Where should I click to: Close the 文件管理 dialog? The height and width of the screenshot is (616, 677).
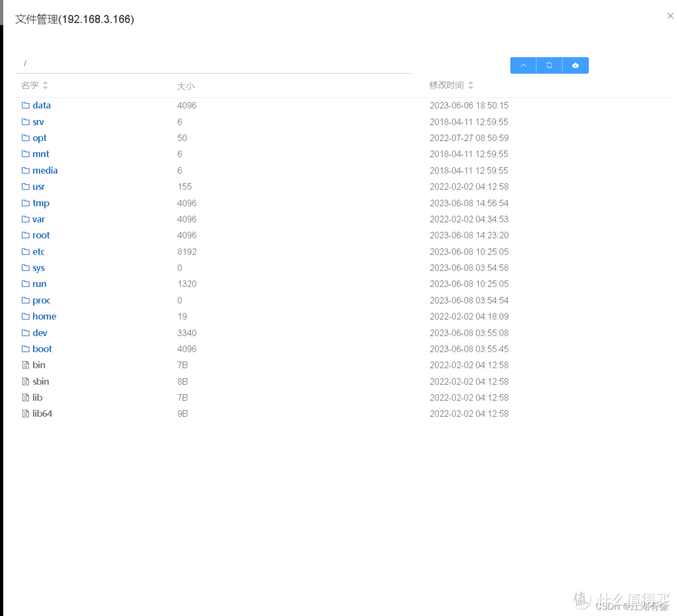[x=670, y=16]
